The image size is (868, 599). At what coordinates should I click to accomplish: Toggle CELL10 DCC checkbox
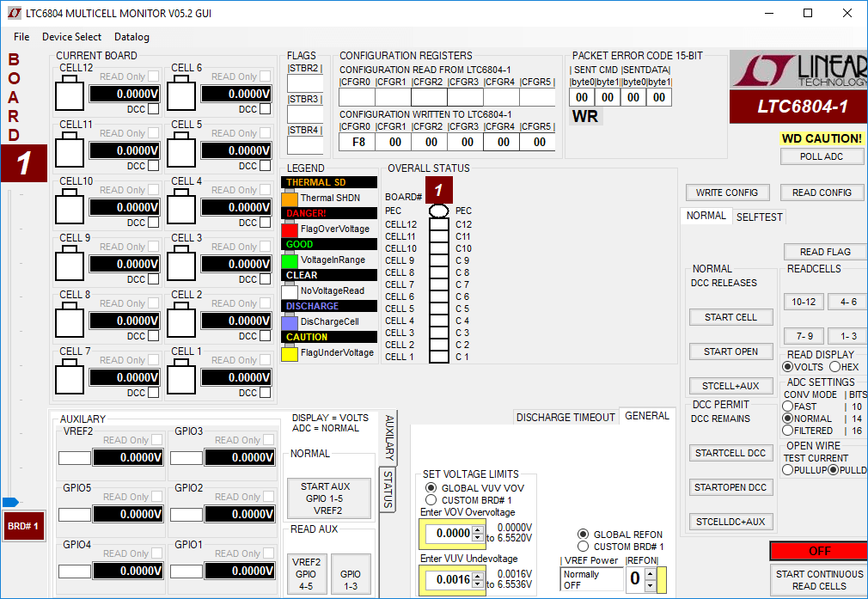pyautogui.click(x=153, y=223)
